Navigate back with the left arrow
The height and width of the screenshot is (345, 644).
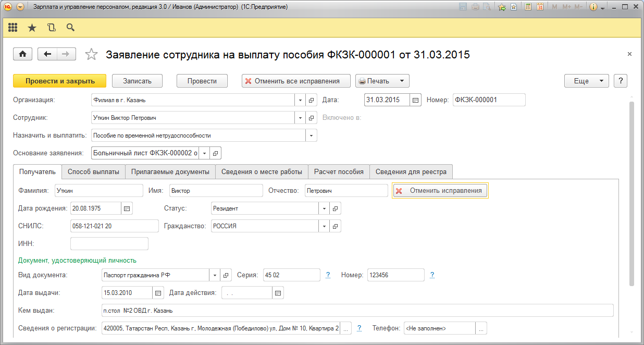(48, 54)
